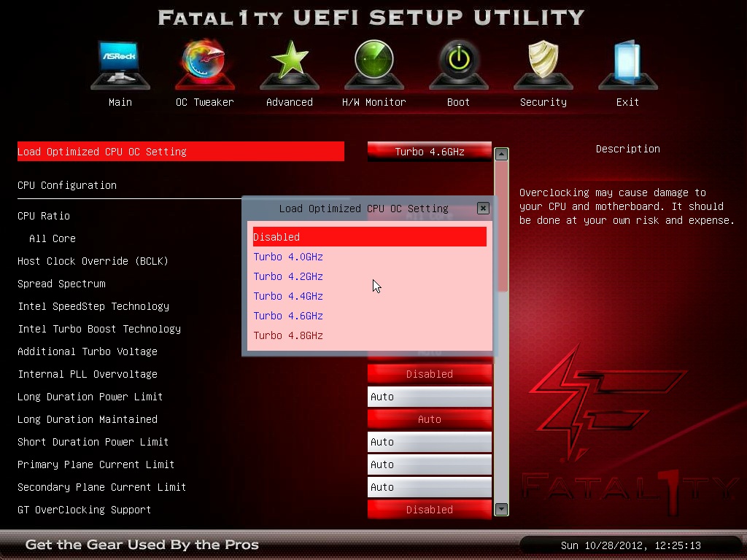Image resolution: width=747 pixels, height=560 pixels.
Task: Switch to the Security tab label
Action: point(543,102)
